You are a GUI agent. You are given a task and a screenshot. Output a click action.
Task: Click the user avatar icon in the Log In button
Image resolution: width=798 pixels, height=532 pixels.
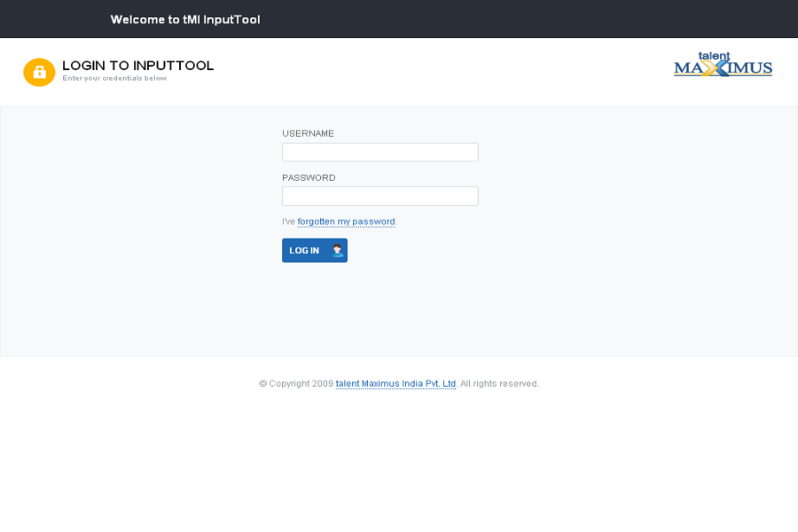tap(337, 251)
